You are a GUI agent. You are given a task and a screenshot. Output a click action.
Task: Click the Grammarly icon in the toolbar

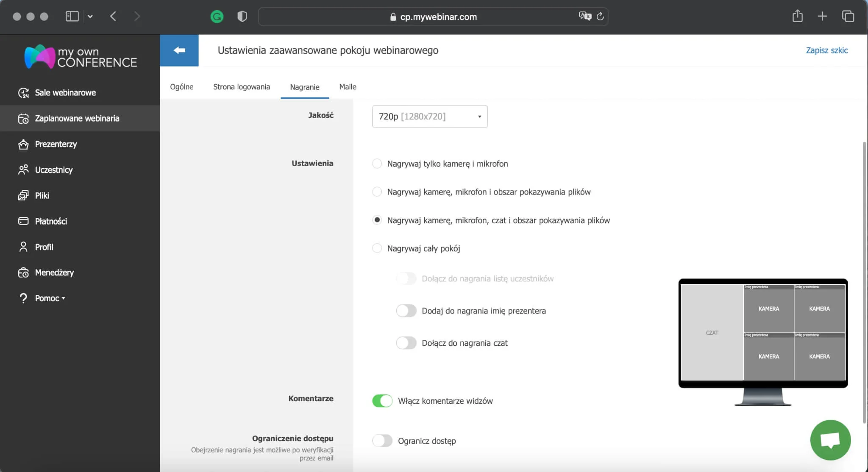(x=217, y=17)
